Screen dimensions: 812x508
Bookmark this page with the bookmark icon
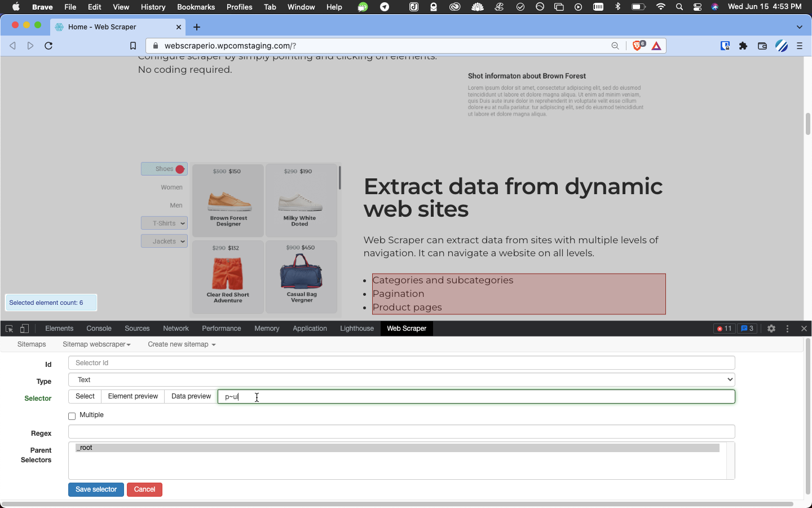click(133, 46)
